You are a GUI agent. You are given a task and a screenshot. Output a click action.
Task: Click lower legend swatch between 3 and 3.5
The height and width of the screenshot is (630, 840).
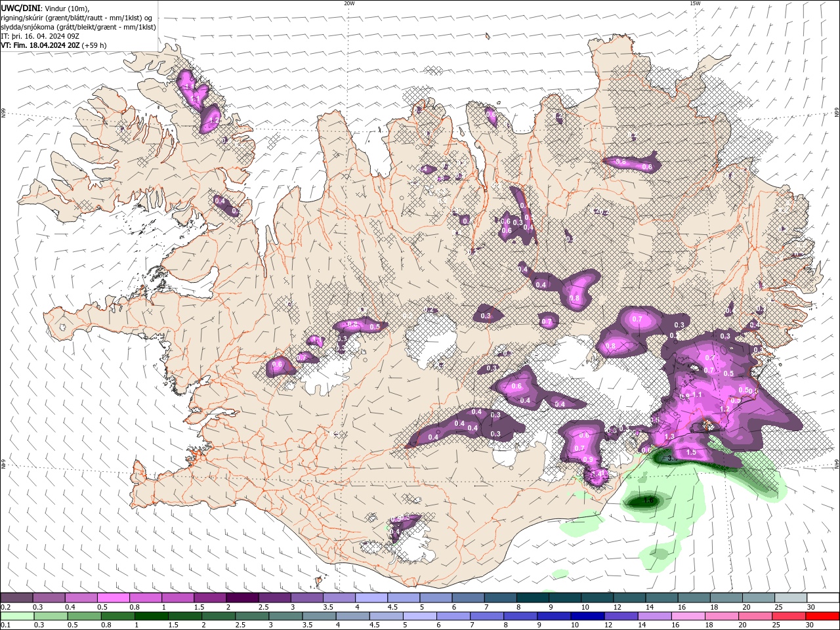click(285, 616)
